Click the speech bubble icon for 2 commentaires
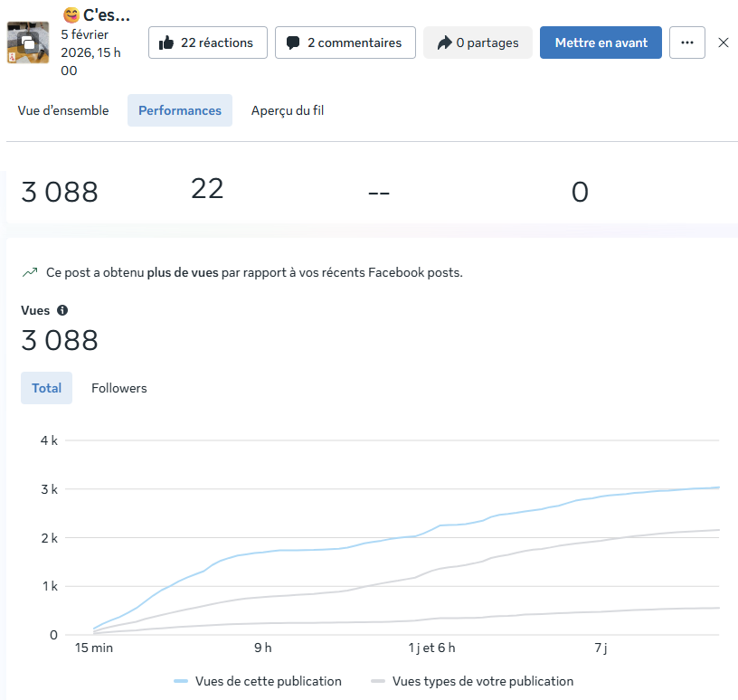 (293, 43)
